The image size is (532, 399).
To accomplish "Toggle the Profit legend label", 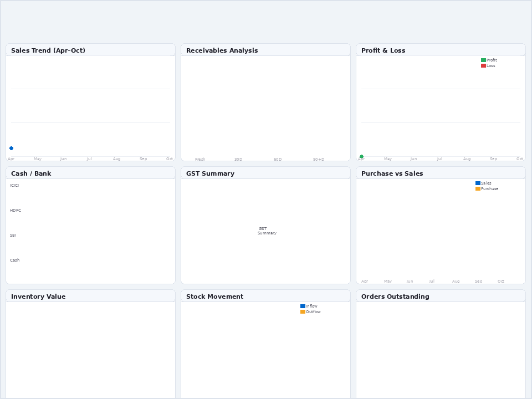I will 492,60.
